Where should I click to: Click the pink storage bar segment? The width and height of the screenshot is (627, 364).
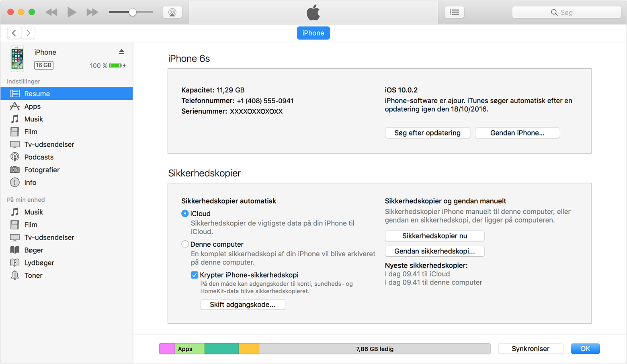[167, 349]
